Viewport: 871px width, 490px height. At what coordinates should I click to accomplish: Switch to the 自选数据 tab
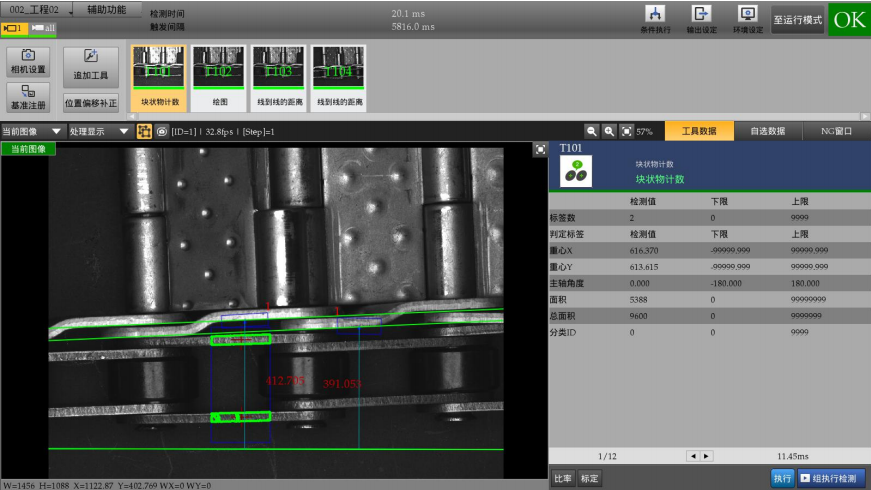(768, 131)
